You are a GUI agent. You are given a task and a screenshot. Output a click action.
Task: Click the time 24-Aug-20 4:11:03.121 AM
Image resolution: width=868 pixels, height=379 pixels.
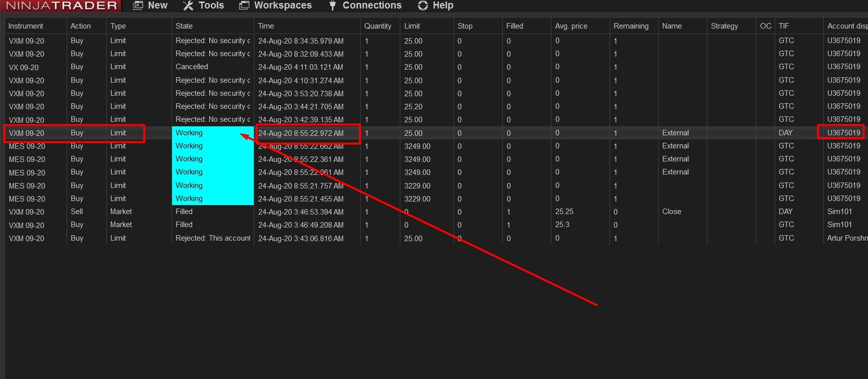(x=301, y=67)
